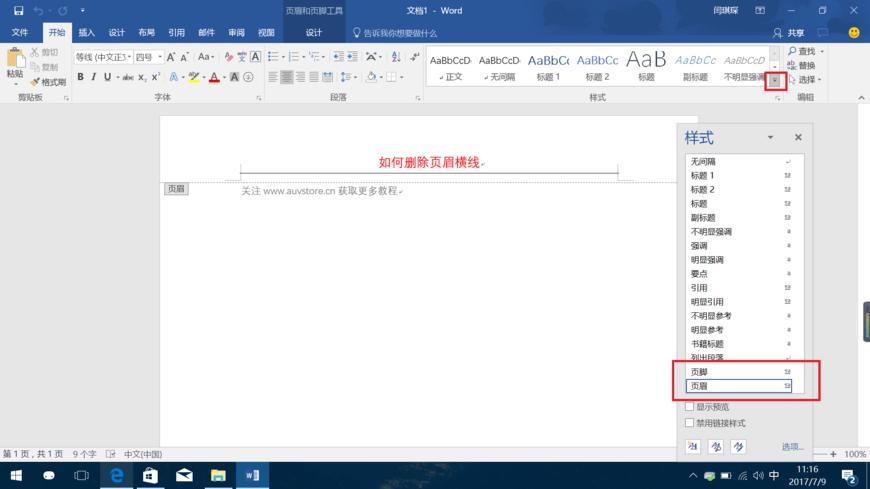Click the New Style icon button
The height and width of the screenshot is (489, 870).
[693, 446]
